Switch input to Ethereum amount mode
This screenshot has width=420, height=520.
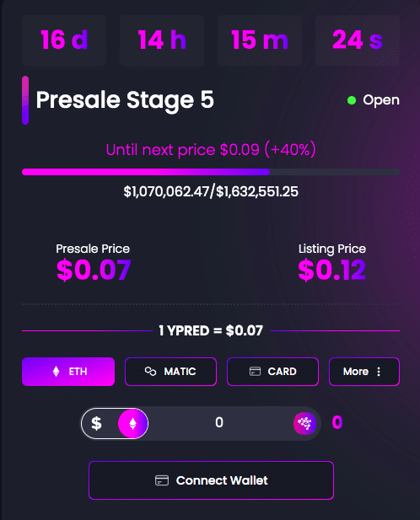tap(132, 423)
